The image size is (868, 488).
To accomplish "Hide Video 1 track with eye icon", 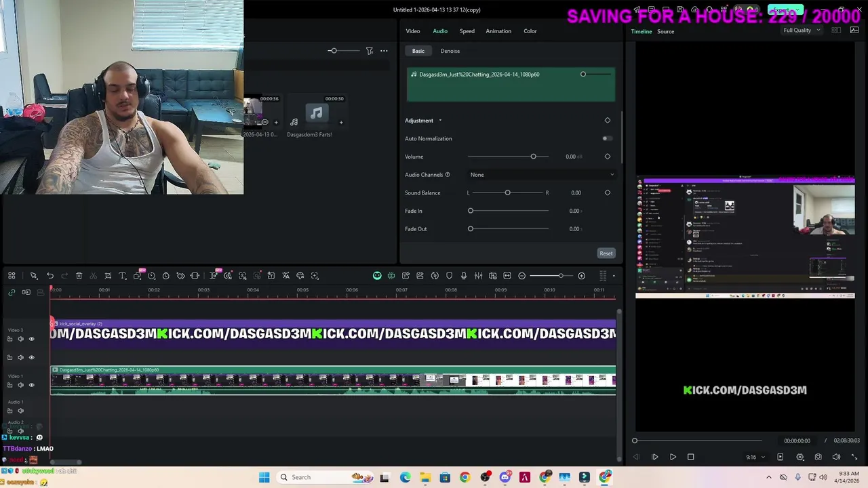I will (31, 385).
